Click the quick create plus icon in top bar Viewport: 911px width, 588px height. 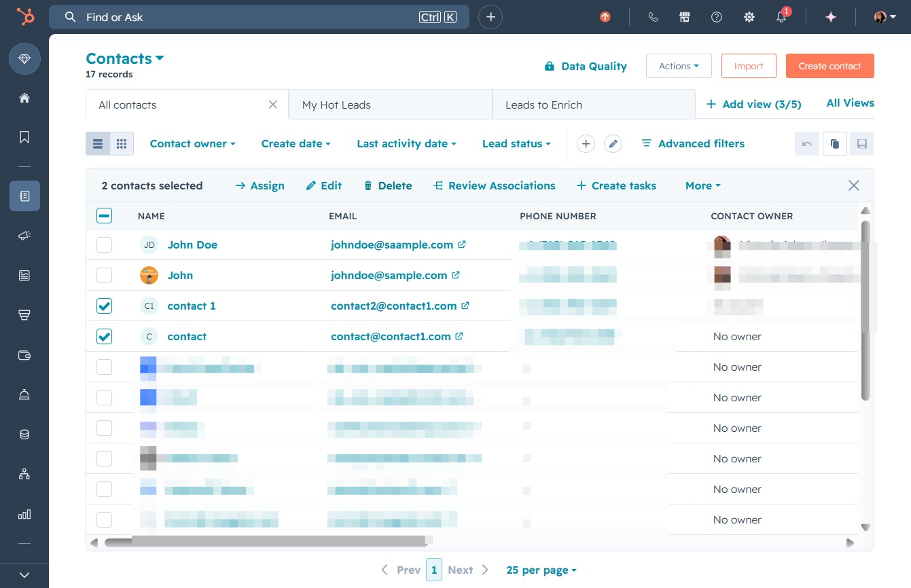pos(490,17)
